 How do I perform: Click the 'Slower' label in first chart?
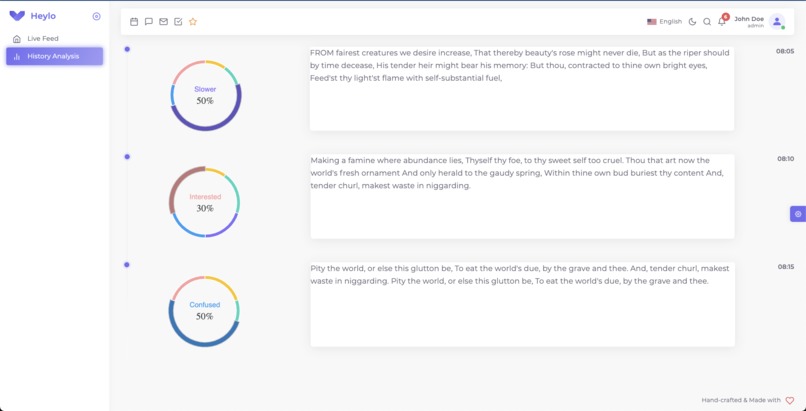pos(205,89)
